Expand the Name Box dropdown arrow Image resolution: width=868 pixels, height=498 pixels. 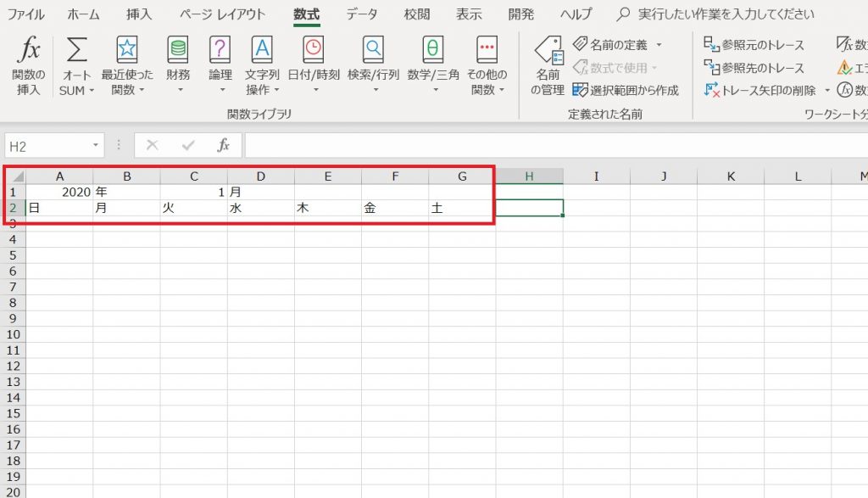point(95,146)
